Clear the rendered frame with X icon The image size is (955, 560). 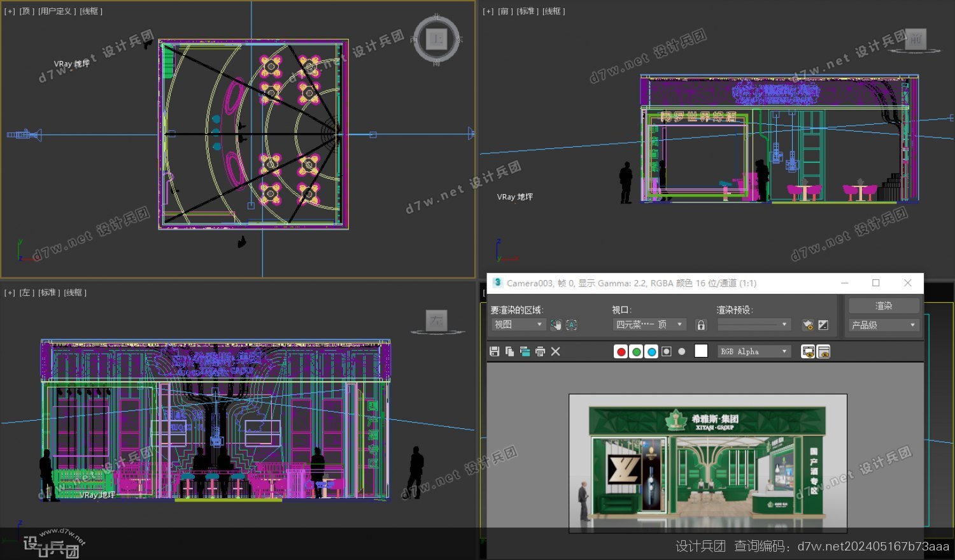555,351
